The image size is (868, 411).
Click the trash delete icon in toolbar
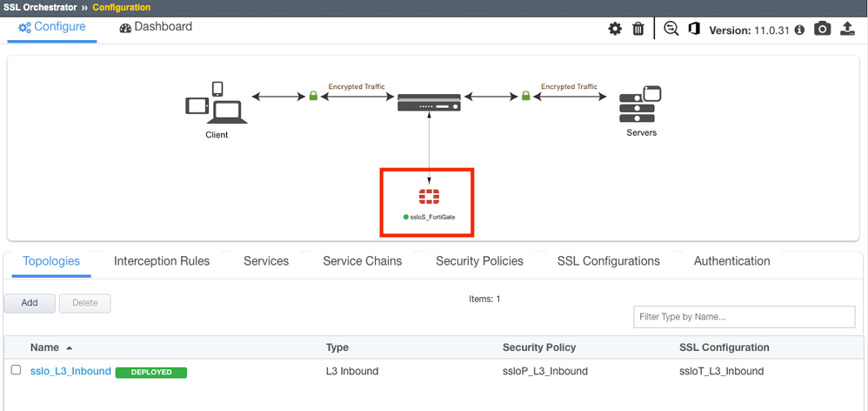[x=638, y=29]
